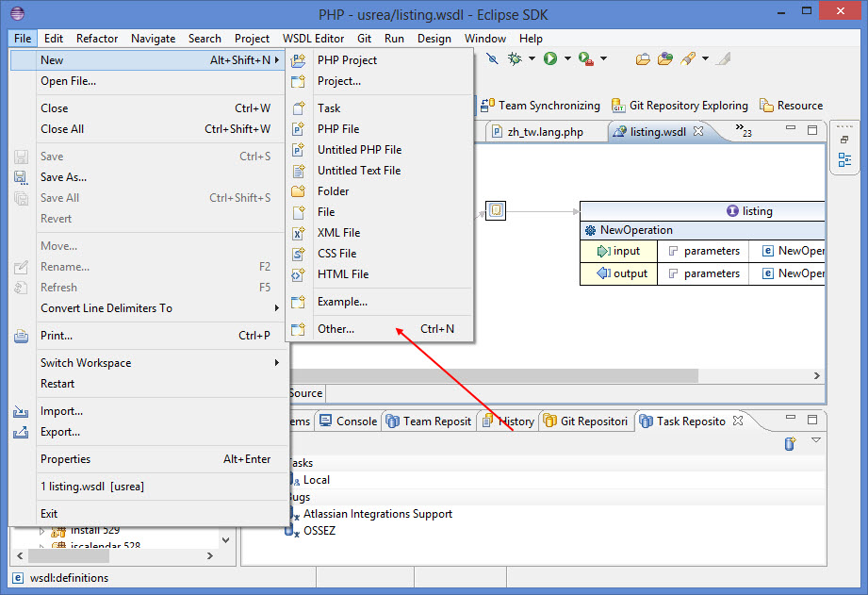
Task: Open recent file 1 listing.wsdl [usrea]
Action: coord(150,487)
